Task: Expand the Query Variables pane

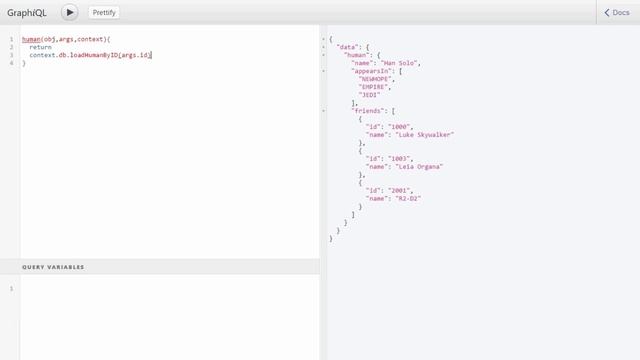Action: coord(160,267)
